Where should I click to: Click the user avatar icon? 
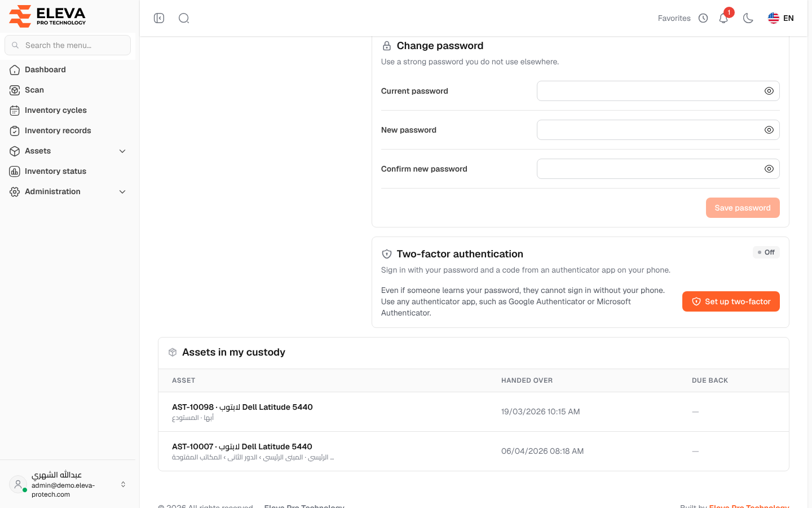(18, 484)
